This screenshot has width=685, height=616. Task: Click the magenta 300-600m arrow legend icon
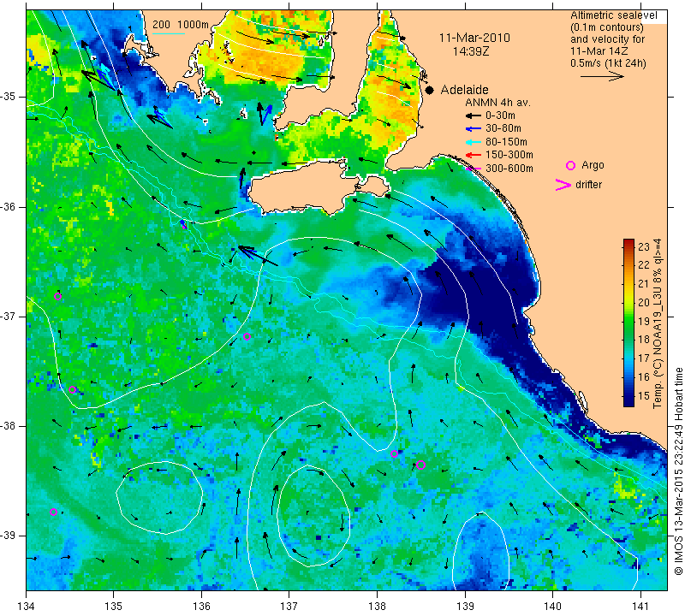474,169
